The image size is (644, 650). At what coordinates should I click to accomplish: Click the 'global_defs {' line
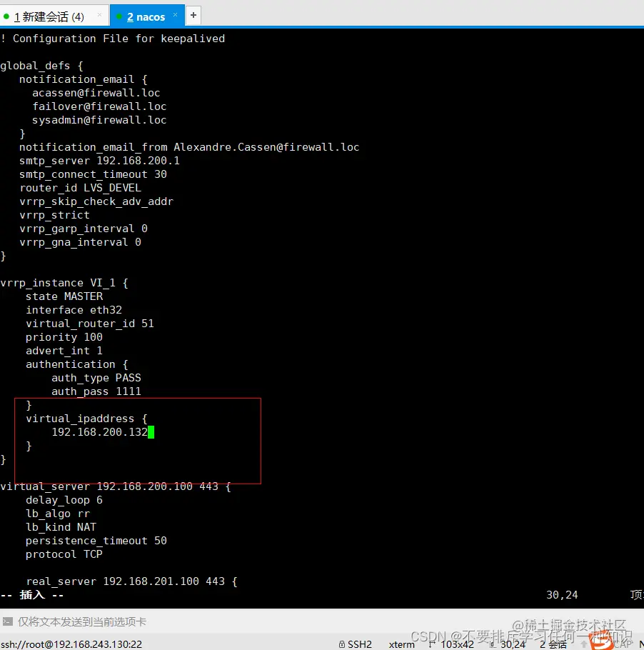point(42,66)
